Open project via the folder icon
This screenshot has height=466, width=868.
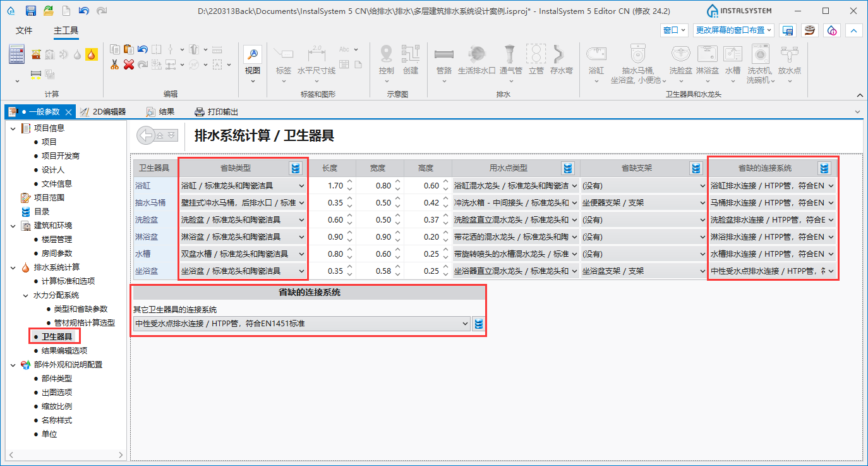49,11
